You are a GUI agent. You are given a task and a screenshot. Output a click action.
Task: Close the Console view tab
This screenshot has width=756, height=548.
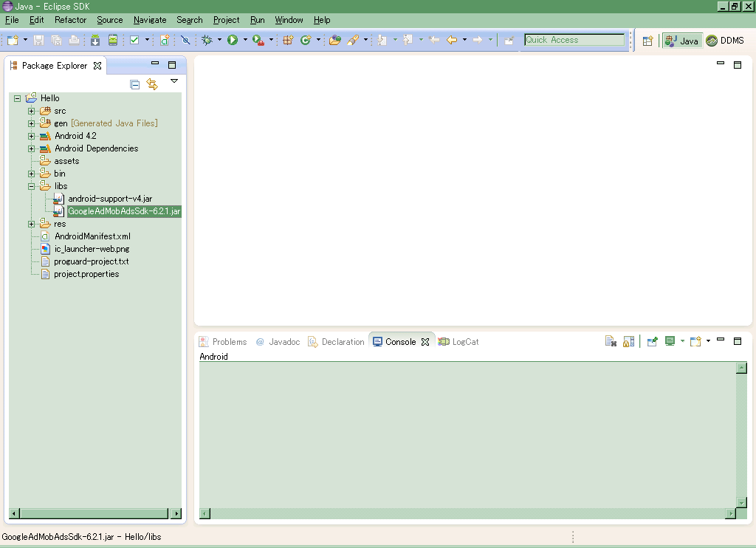coord(425,341)
